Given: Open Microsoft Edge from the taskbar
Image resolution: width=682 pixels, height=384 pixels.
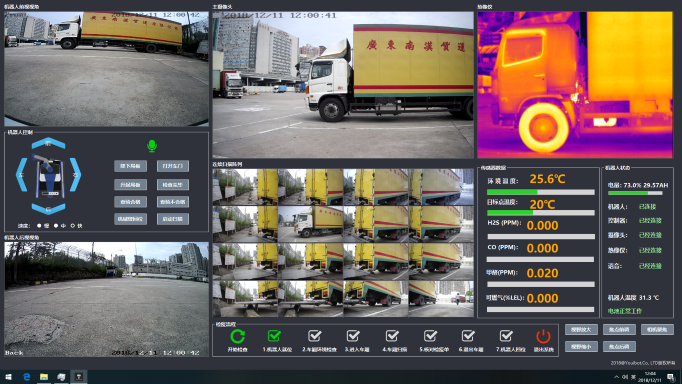Looking at the screenshot, I should (27, 377).
